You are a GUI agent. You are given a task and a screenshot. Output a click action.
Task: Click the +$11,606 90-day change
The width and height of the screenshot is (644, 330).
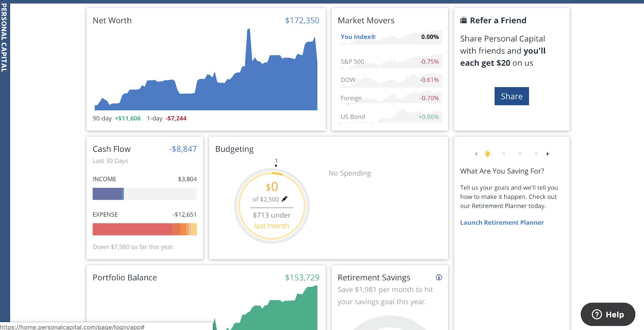tap(128, 118)
